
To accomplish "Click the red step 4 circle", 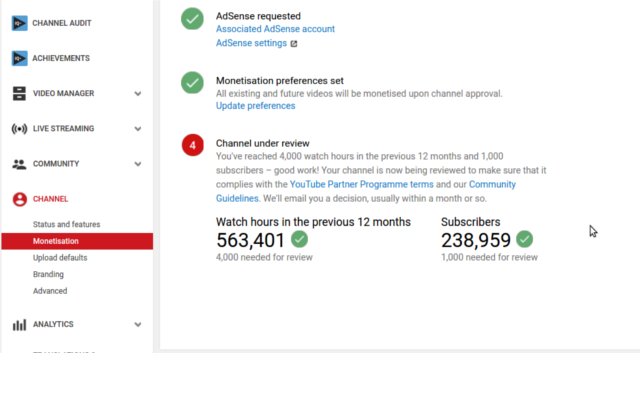I will 193,145.
